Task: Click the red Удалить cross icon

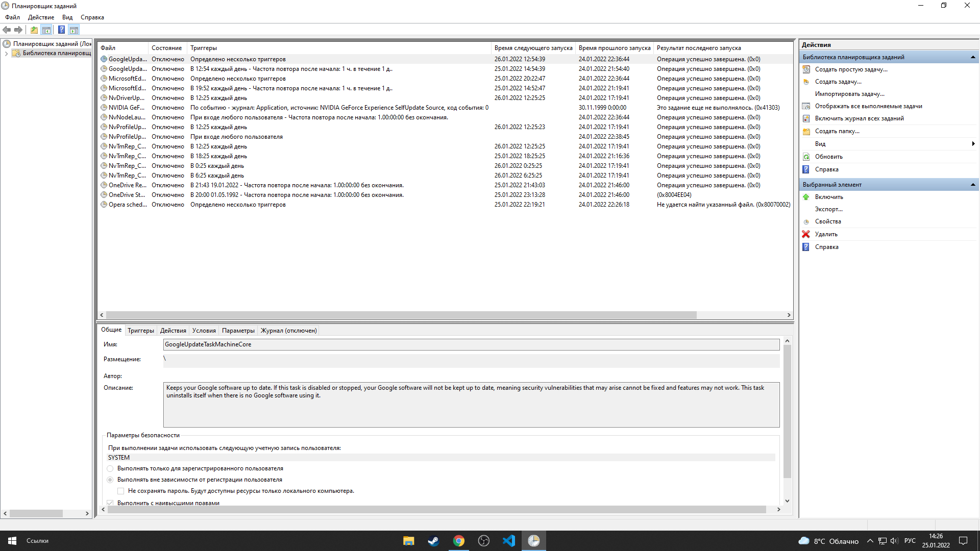Action: click(x=806, y=234)
